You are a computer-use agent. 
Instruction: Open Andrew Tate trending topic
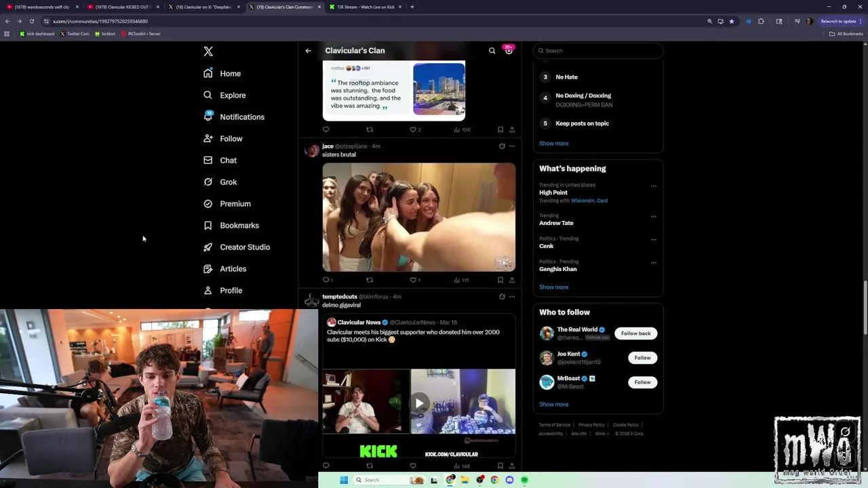click(x=556, y=223)
